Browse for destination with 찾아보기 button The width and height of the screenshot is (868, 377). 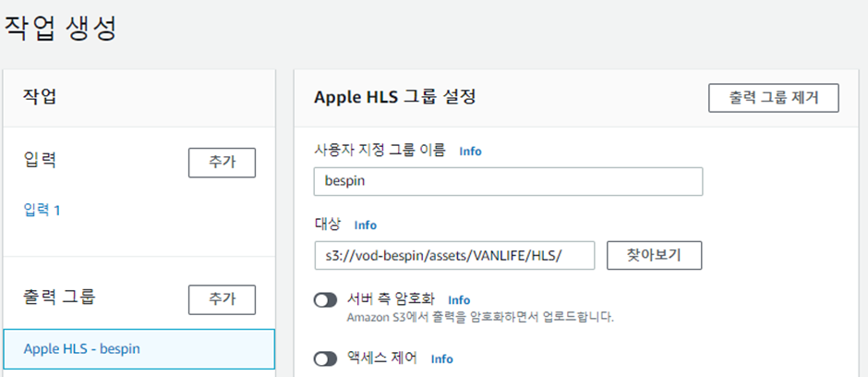click(x=655, y=255)
